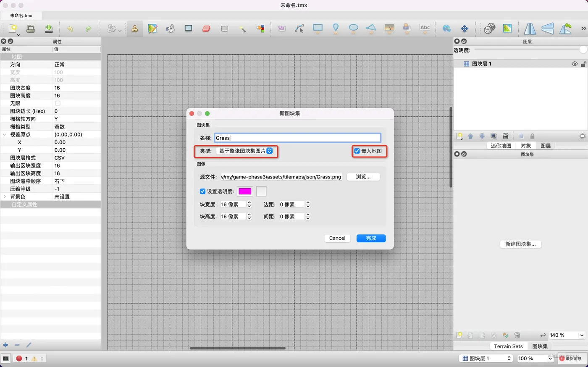
Task: Click the 名称 field containing Grass
Action: coord(297,138)
